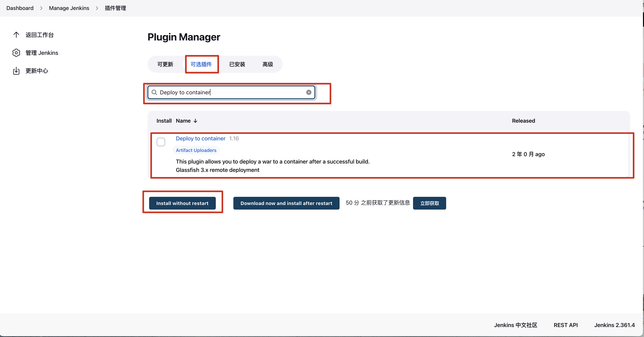This screenshot has height=337, width=644.
Task: Open the Dashboard breadcrumb
Action: coord(20,8)
